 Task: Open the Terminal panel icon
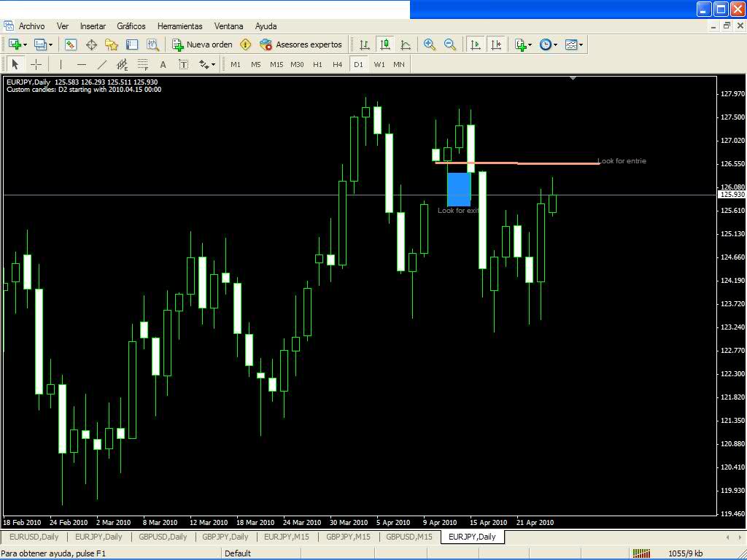132,44
